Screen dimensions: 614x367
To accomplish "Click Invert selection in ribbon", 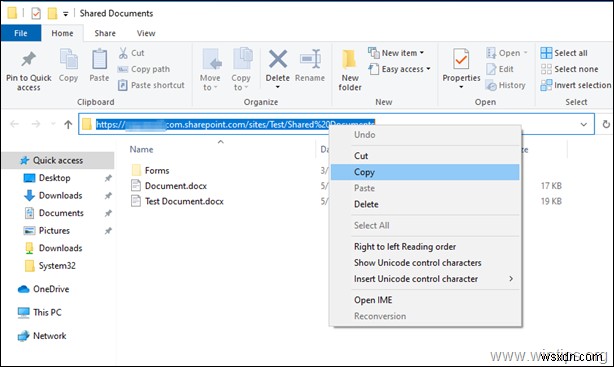I will pos(576,85).
